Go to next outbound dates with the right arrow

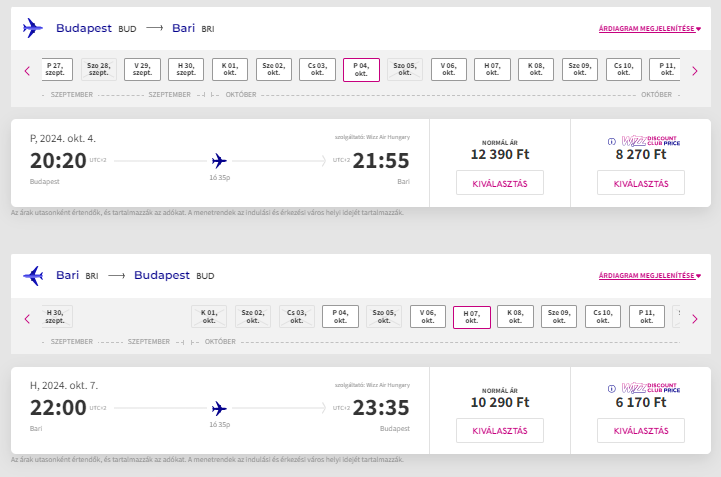pos(694,70)
